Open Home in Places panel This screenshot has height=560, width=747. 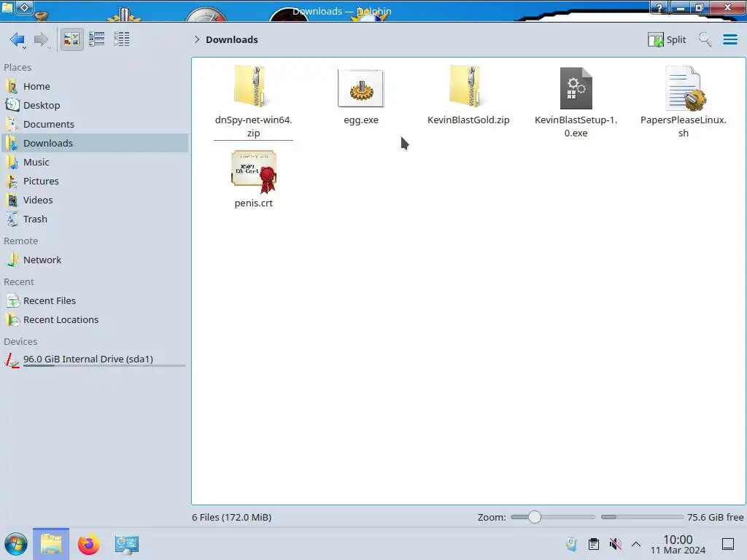pyautogui.click(x=95, y=86)
